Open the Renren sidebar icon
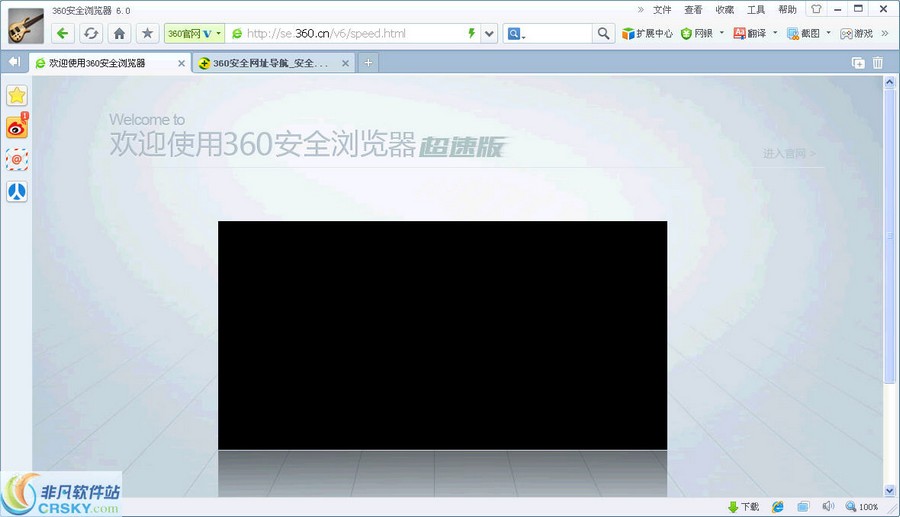Viewport: 900px width, 517px height. coord(17,192)
